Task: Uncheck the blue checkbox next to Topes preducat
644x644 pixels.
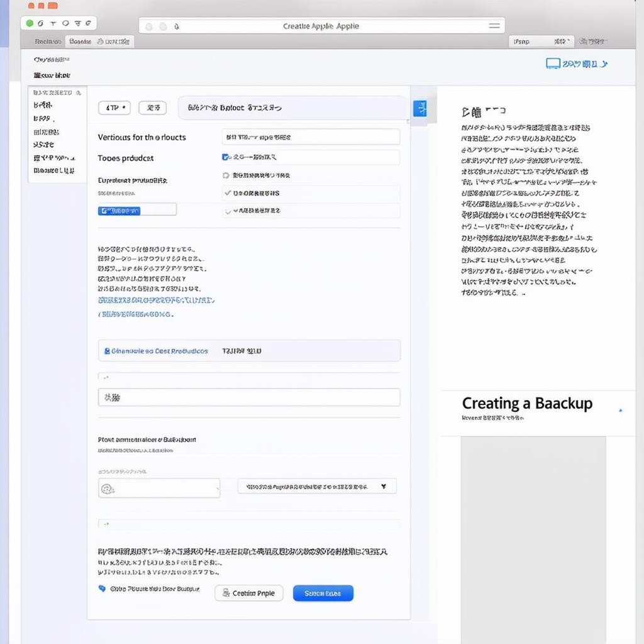Action: (x=226, y=157)
